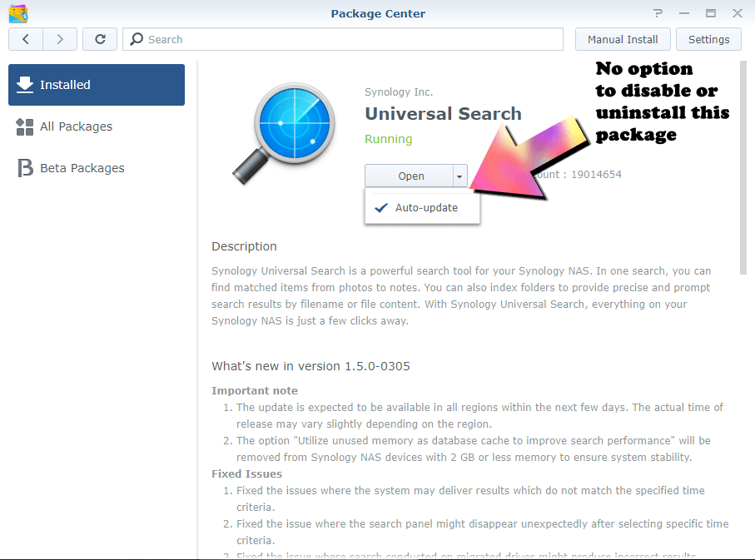Close the Package Center window
Image resolution: width=755 pixels, height=560 pixels.
(x=738, y=13)
